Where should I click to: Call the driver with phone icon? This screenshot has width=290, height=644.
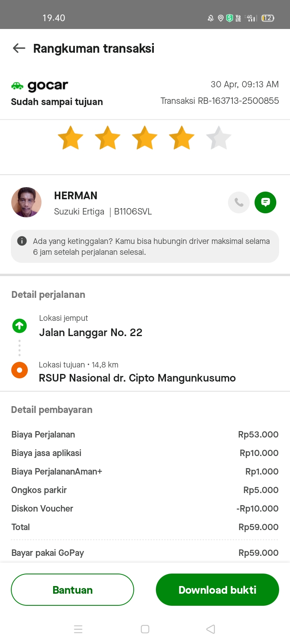[239, 202]
